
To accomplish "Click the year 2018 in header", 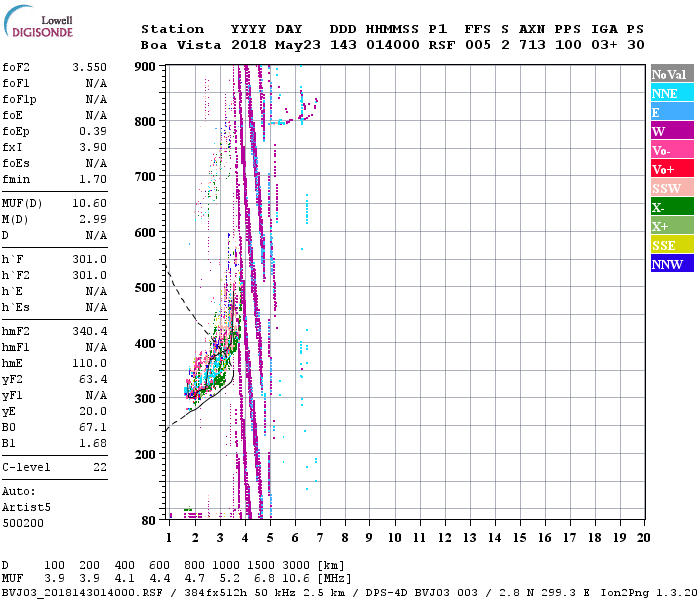I will (x=249, y=45).
